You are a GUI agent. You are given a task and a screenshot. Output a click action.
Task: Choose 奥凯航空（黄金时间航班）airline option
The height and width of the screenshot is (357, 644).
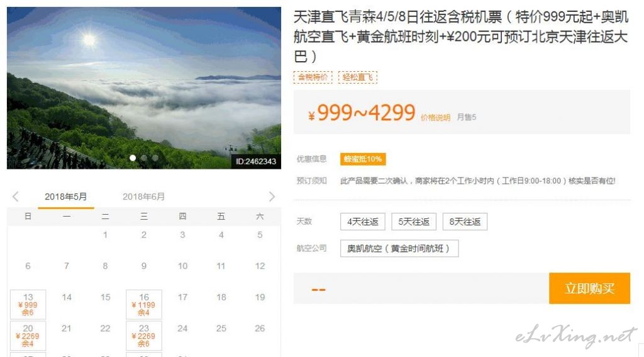tap(399, 249)
